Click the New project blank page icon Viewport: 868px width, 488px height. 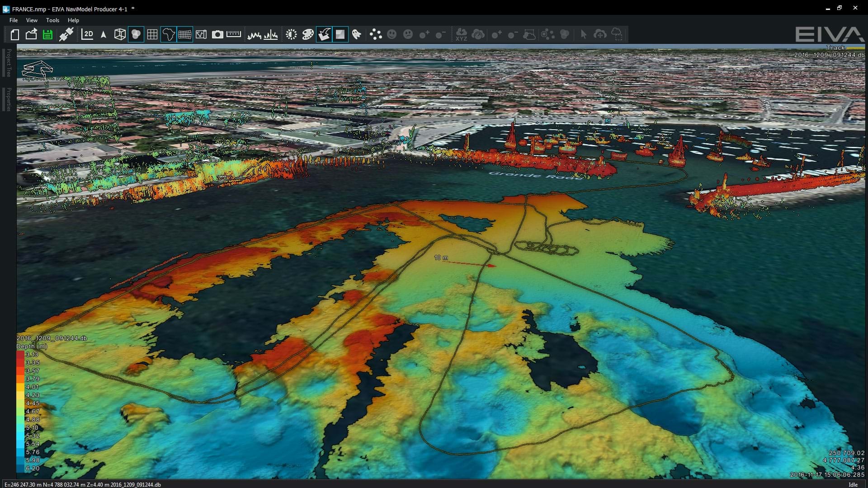[x=15, y=34]
